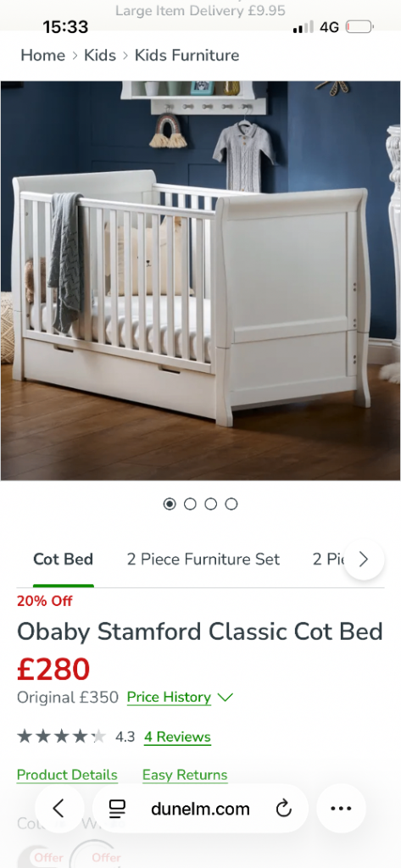Viewport: 401px width, 868px height.
Task: Tap the browser back arrow button
Action: pos(58,809)
